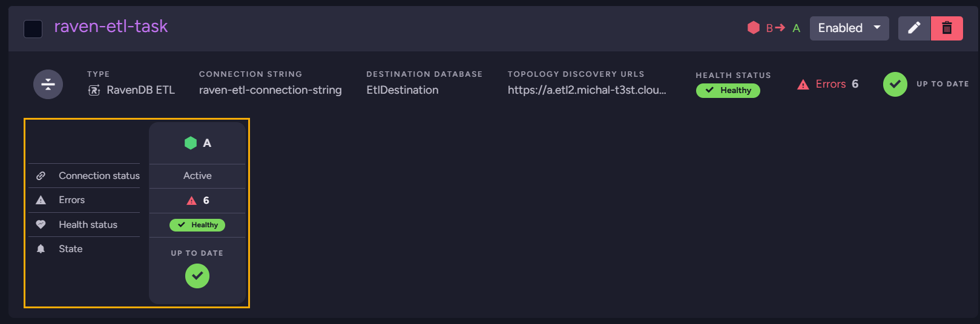Screen dimensions: 980x324
Task: Click the Healthy badge in the header row
Action: [728, 90]
